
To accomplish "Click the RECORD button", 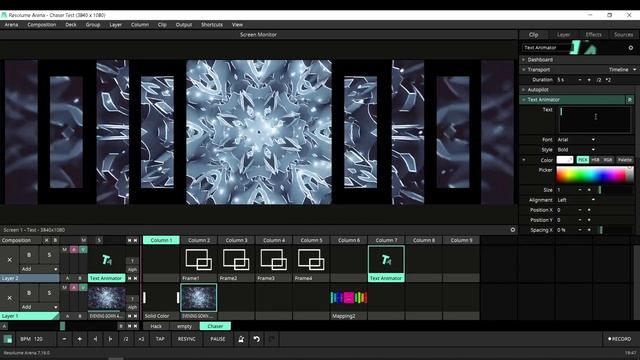I will [x=620, y=339].
